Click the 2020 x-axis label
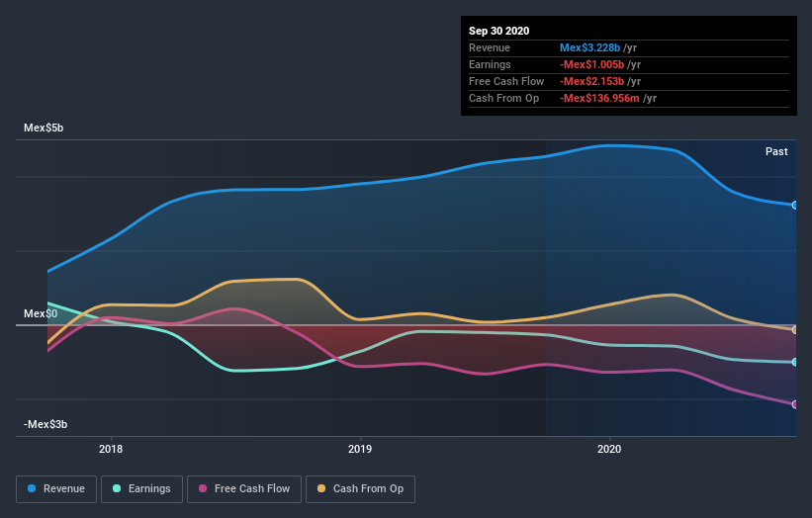The width and height of the screenshot is (812, 518). coord(609,449)
